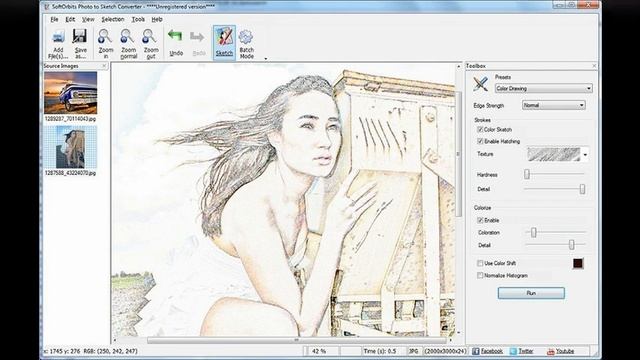This screenshot has height=360, width=640.
Task: Click the canvas scroll left arrow
Action: coord(115,340)
